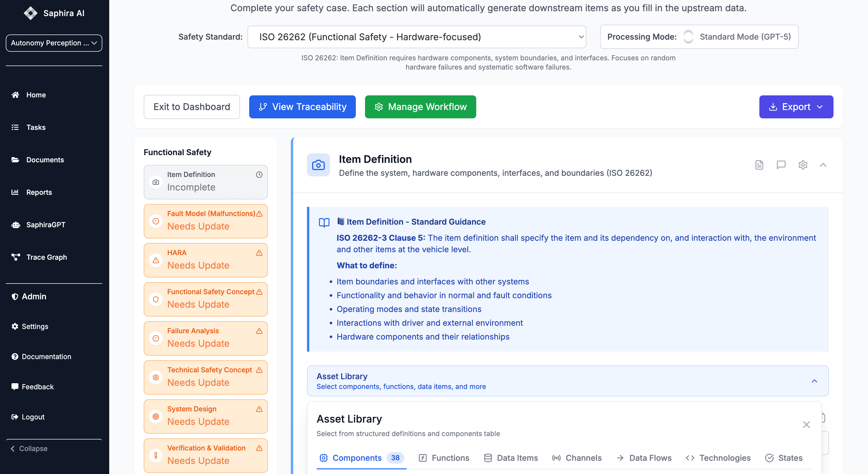Click the View Traceability button
868x474 pixels.
tap(302, 107)
